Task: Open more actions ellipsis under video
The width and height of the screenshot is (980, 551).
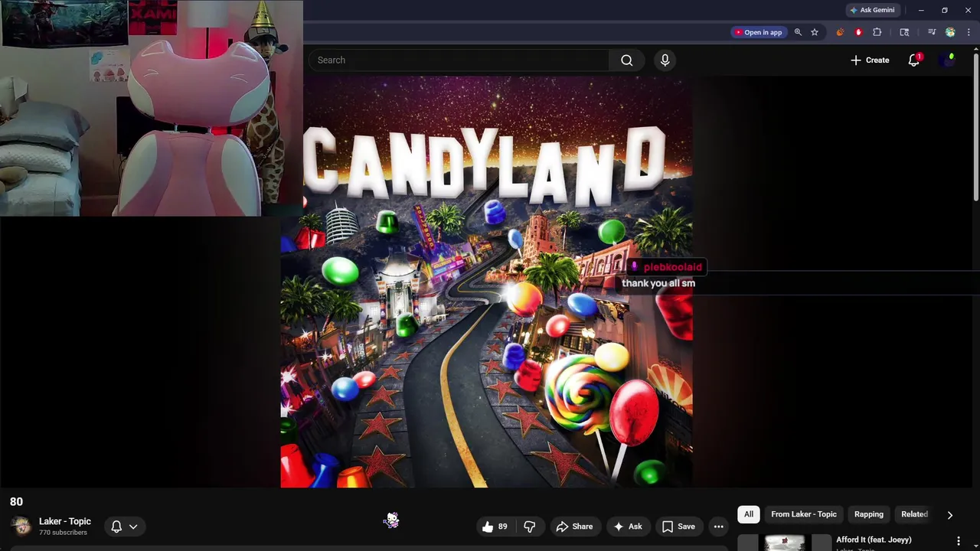Action: 718,527
